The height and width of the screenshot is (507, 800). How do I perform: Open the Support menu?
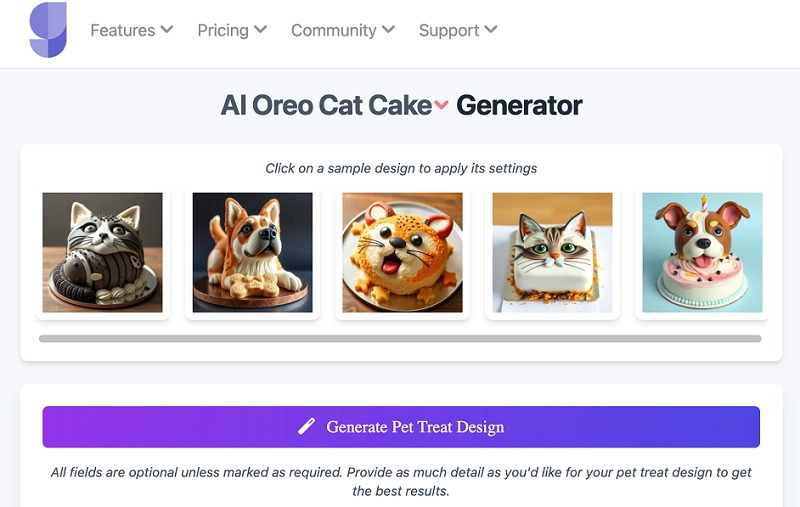click(x=449, y=30)
